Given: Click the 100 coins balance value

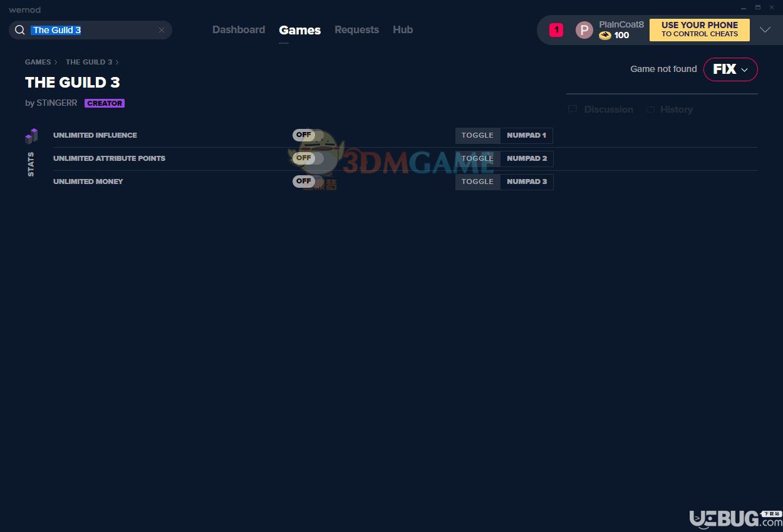Looking at the screenshot, I should tap(621, 36).
